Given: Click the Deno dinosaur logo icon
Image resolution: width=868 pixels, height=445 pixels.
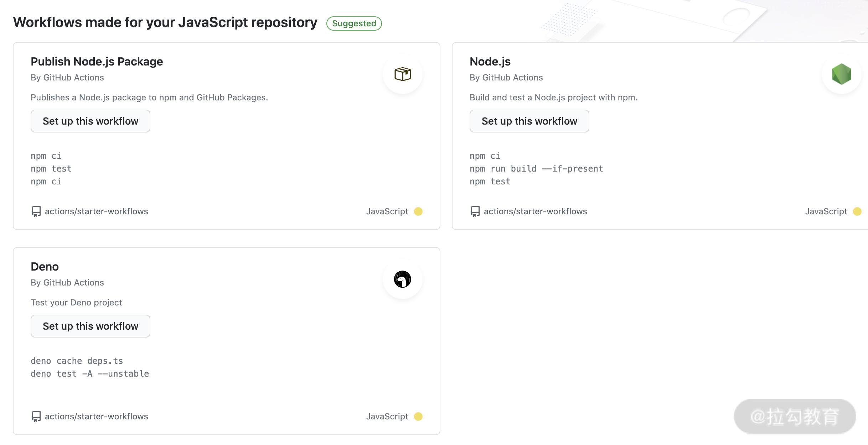Looking at the screenshot, I should click(x=403, y=279).
